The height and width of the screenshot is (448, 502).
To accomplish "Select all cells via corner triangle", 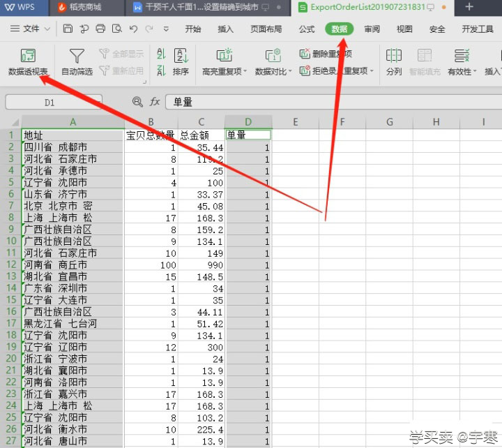I will coord(15,122).
